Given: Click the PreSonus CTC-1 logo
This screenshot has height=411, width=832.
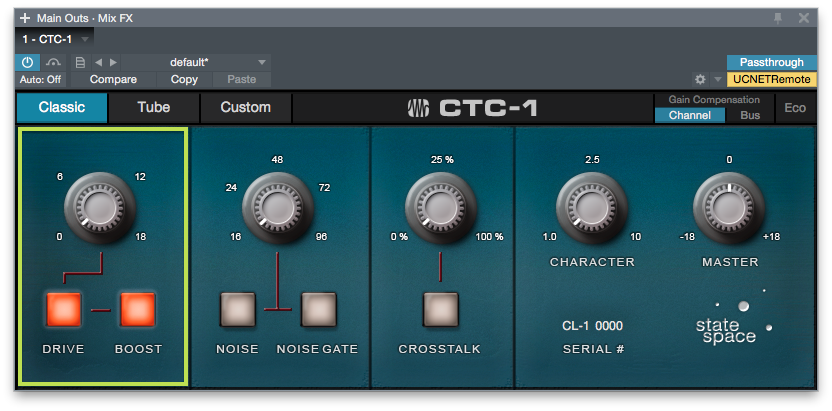Looking at the screenshot, I should [x=472, y=108].
